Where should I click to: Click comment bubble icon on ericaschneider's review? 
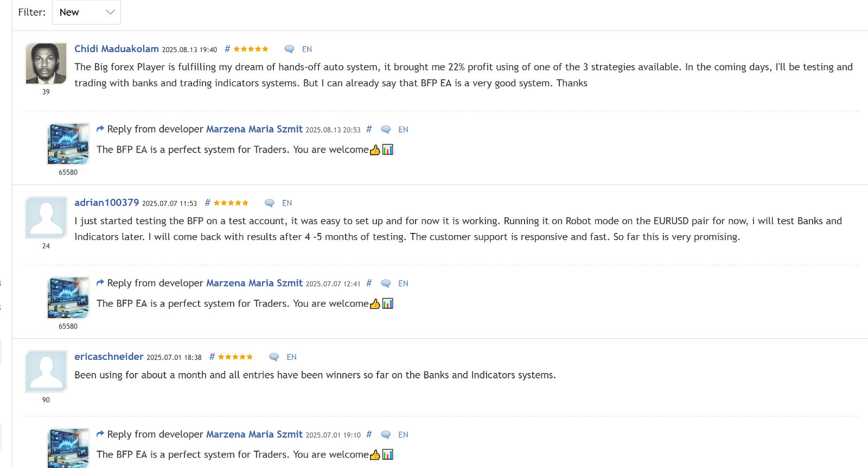pyautogui.click(x=274, y=357)
